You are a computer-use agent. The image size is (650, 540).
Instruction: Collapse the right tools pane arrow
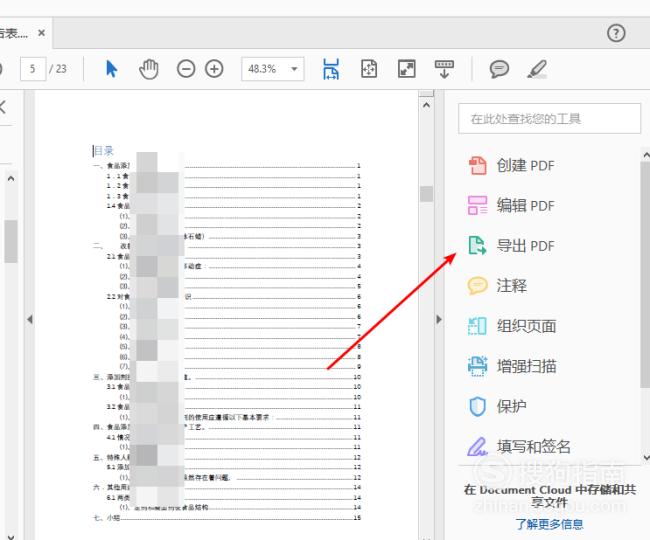(439, 319)
